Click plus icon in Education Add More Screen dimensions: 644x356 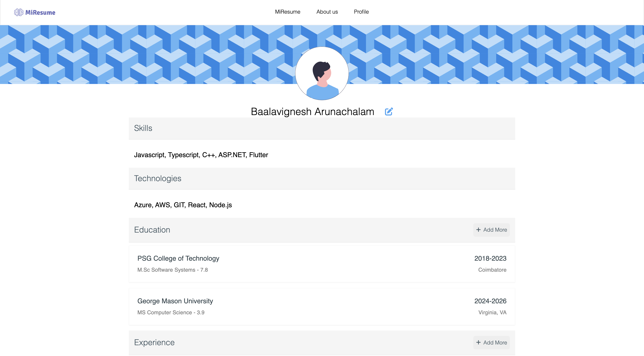tap(478, 230)
